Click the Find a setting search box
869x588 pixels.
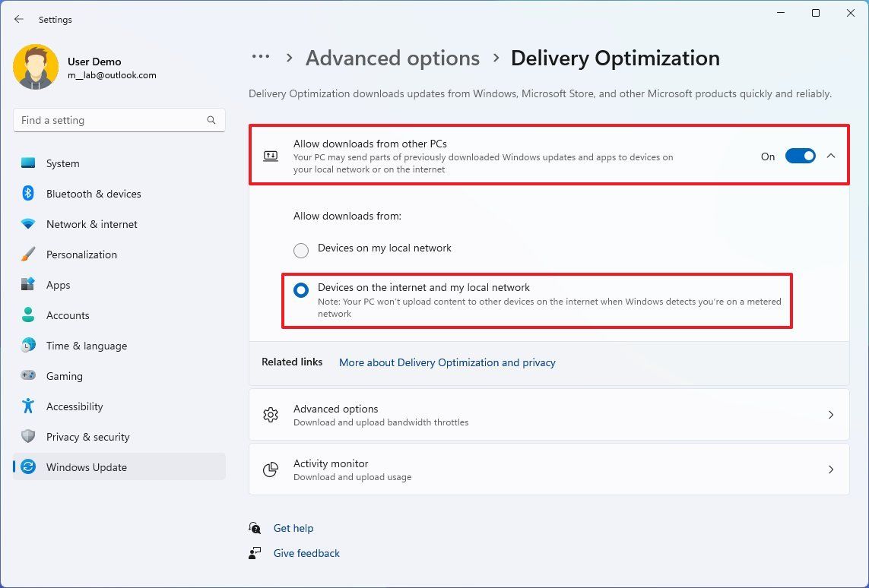point(119,120)
